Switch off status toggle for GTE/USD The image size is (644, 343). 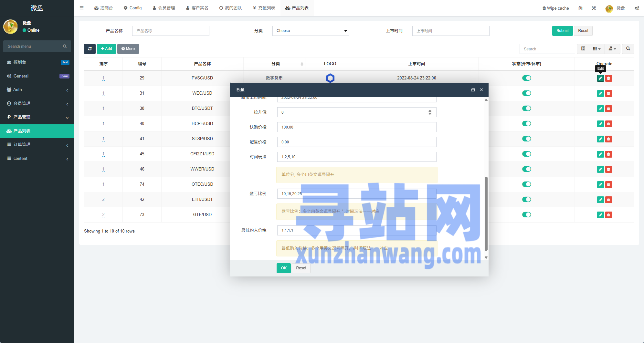click(526, 215)
